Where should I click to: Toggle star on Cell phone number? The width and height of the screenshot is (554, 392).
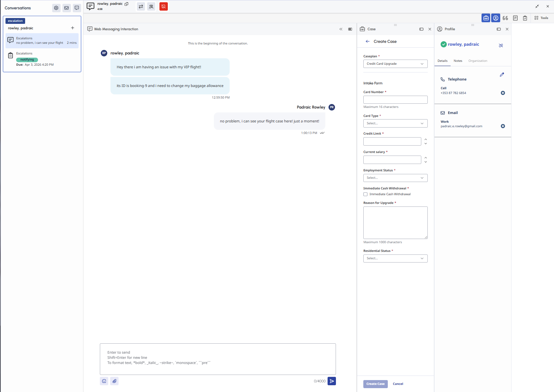[x=503, y=93]
